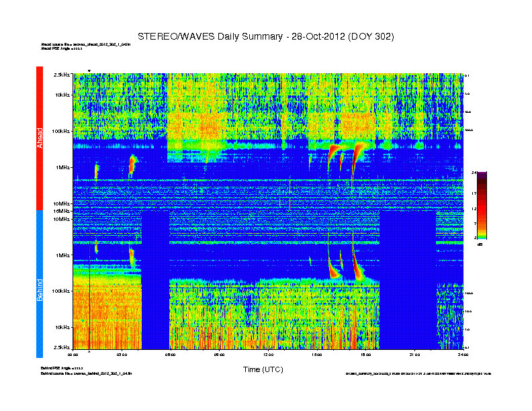
Task: Click the Behind 1MHz frequency axis label
Action: tap(62, 255)
